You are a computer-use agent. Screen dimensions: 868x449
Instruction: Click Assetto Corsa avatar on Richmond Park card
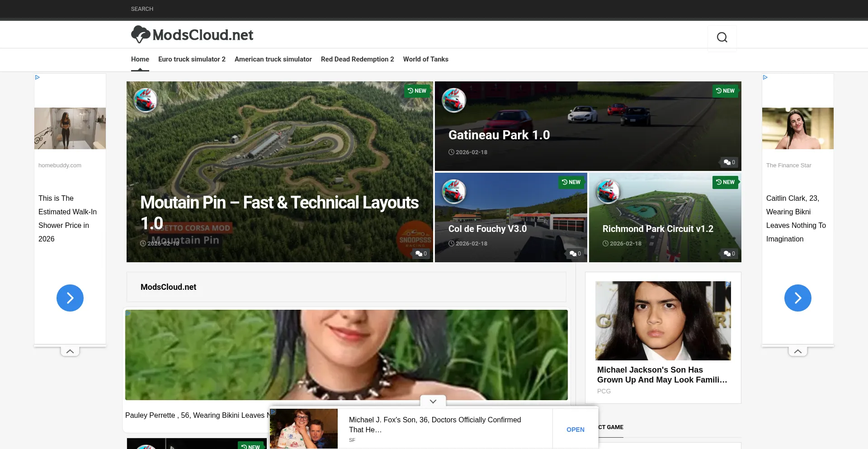608,191
